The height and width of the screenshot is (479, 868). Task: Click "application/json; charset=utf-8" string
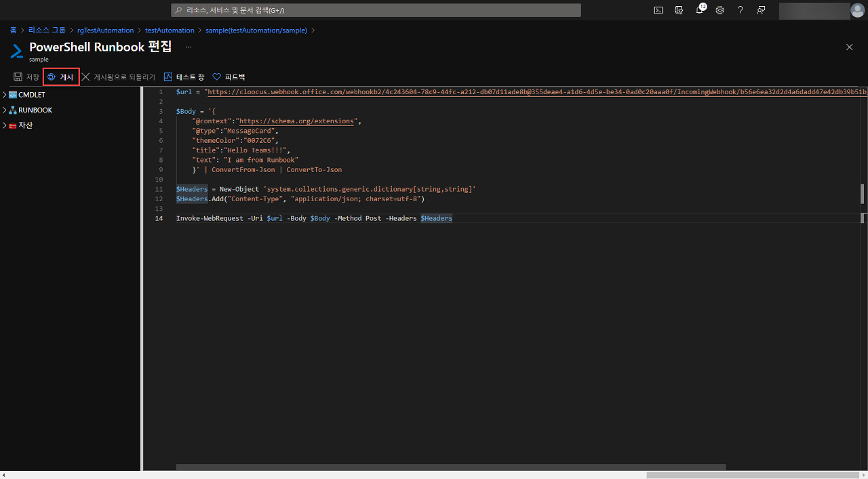pyautogui.click(x=355, y=199)
